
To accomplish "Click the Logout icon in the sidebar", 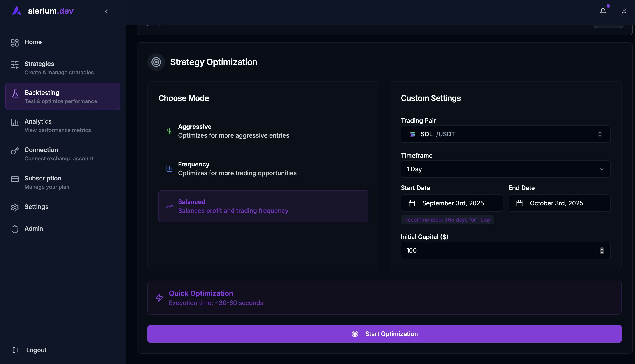I will coord(16,350).
